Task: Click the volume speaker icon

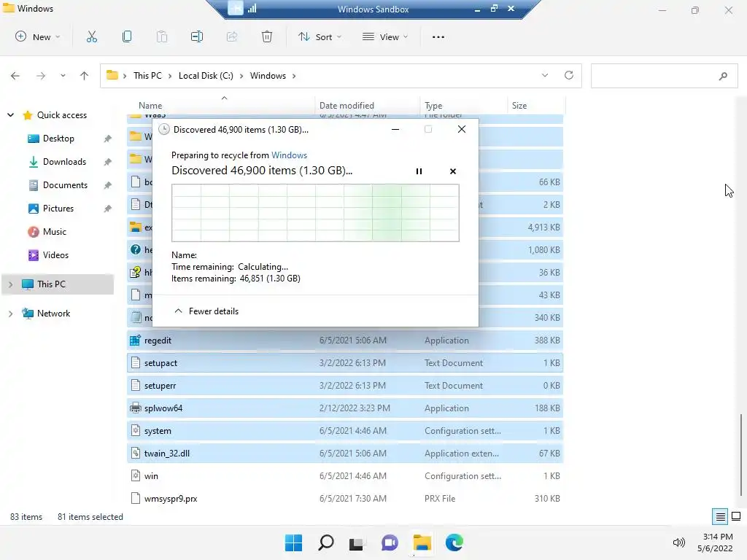Action: [x=679, y=542]
